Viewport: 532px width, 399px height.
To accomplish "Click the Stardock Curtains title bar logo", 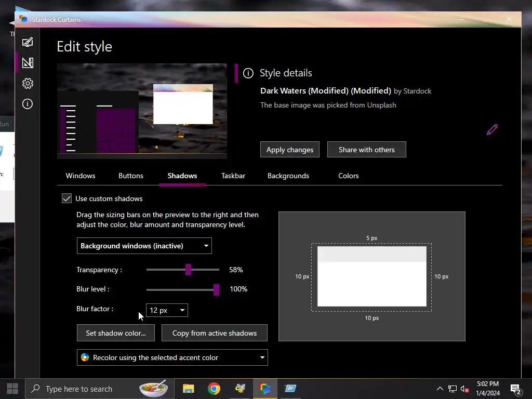I will (x=23, y=19).
